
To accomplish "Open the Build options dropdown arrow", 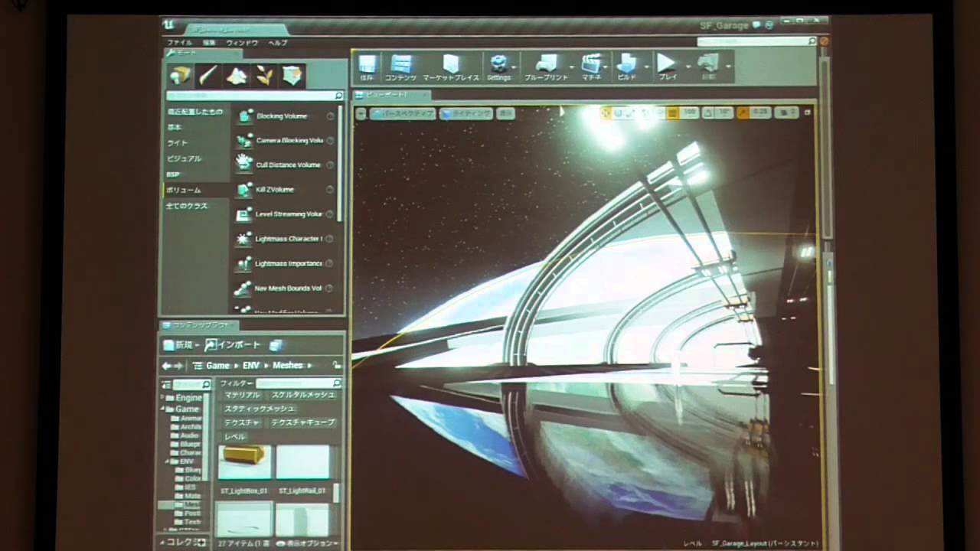I will pos(646,67).
